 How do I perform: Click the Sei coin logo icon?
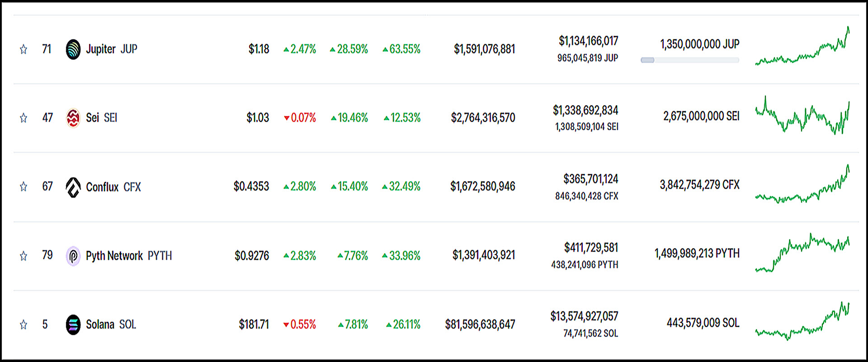click(x=73, y=118)
